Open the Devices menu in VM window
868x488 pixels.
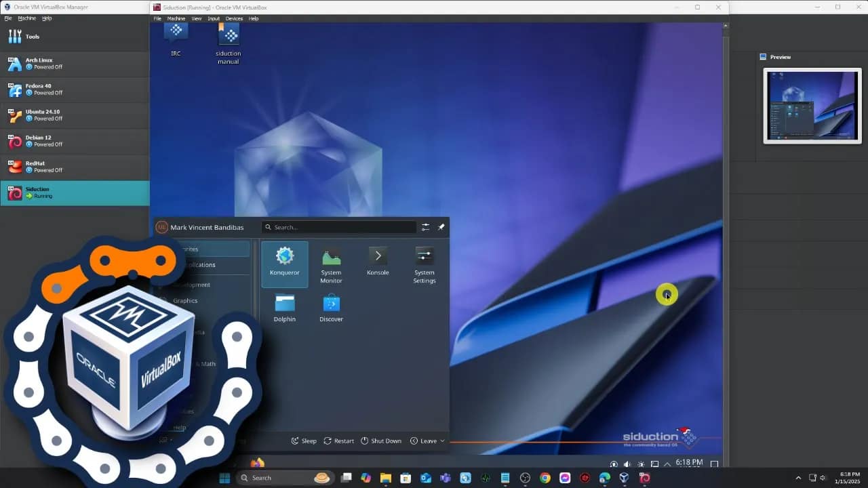click(x=234, y=18)
